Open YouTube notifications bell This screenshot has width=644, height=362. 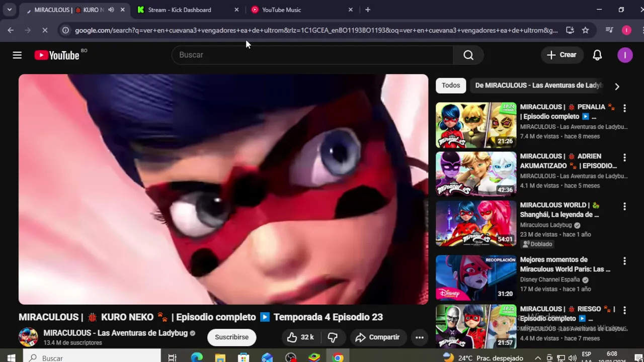597,55
